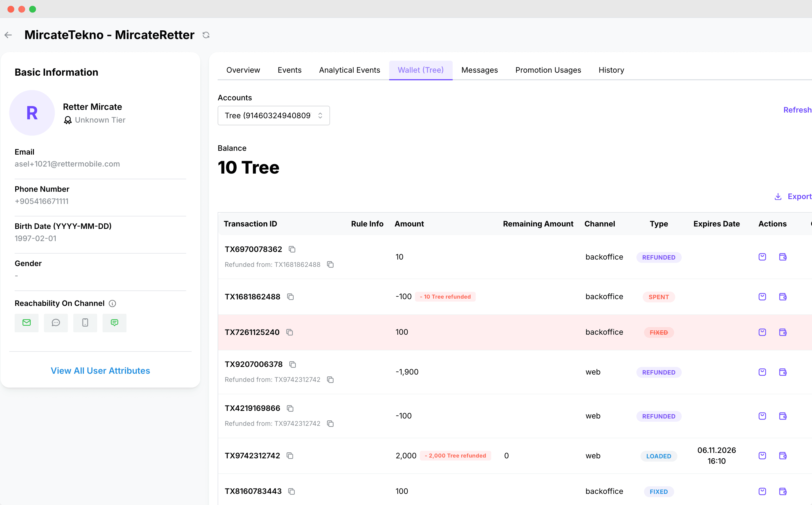Click the email reachability channel icon

tap(26, 323)
